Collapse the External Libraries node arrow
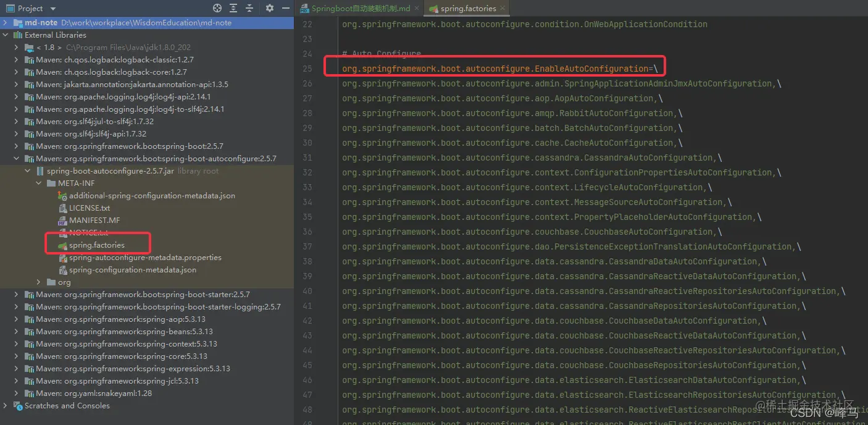 (x=6, y=35)
